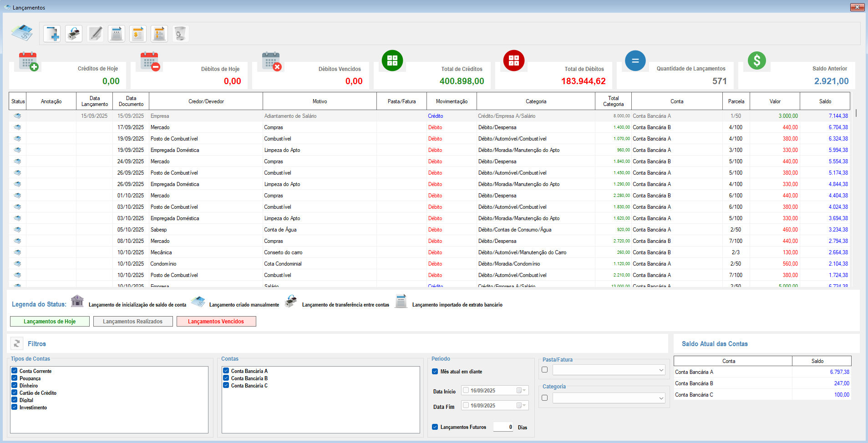Viewport: 868px width, 443px height.
Task: Click the recycle bin delete icon
Action: pos(180,34)
